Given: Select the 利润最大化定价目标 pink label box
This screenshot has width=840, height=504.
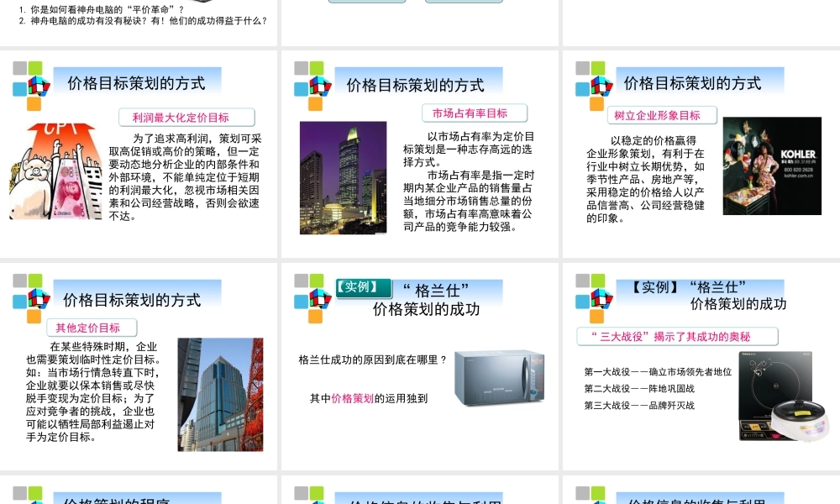Looking at the screenshot, I should (x=186, y=117).
